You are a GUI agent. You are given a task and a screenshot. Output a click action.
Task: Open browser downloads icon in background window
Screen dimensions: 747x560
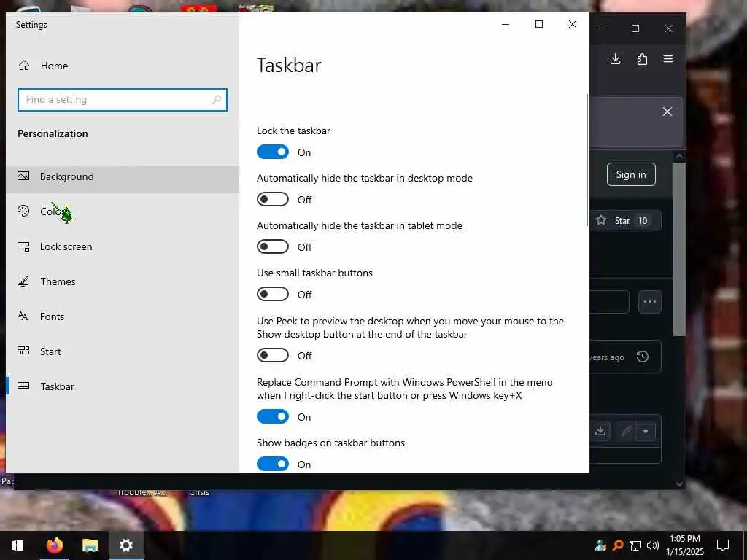point(616,59)
